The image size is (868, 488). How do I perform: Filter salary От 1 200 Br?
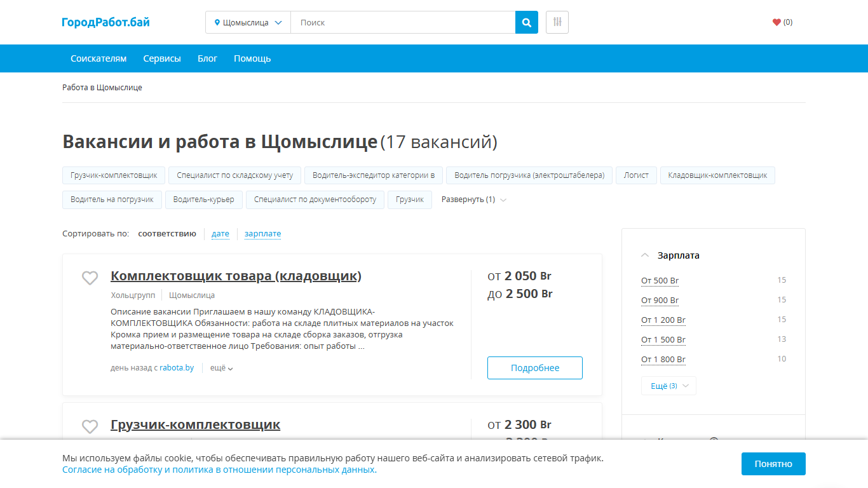coord(663,320)
